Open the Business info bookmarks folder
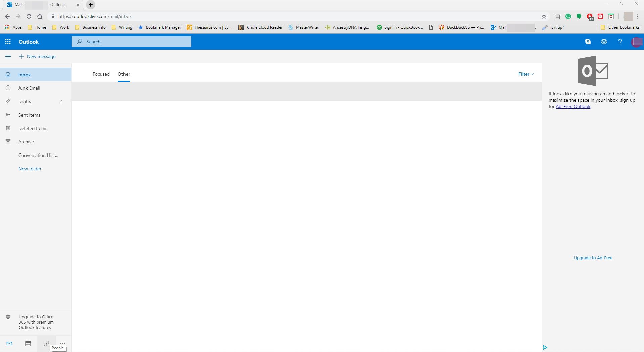This screenshot has height=352, width=644. tap(90, 27)
